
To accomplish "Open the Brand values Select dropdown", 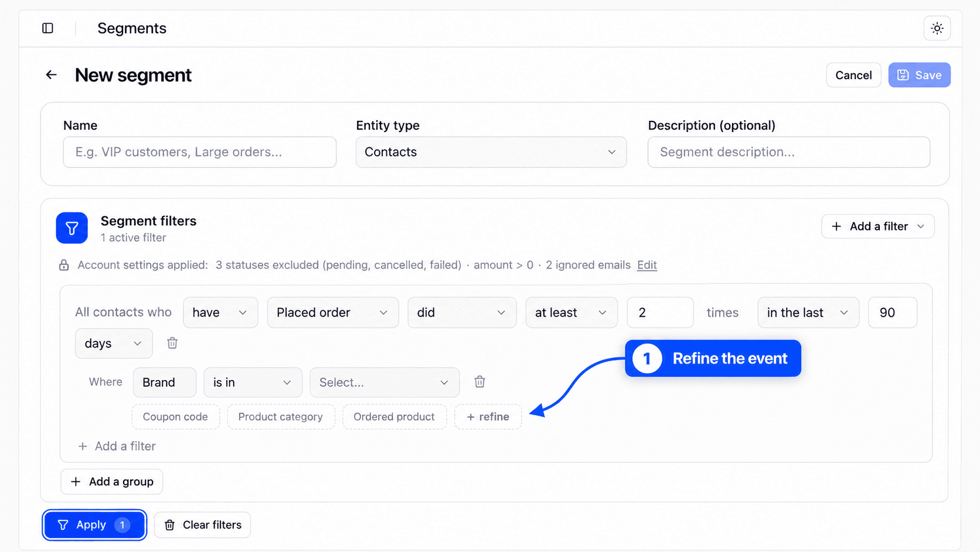I will 384,382.
